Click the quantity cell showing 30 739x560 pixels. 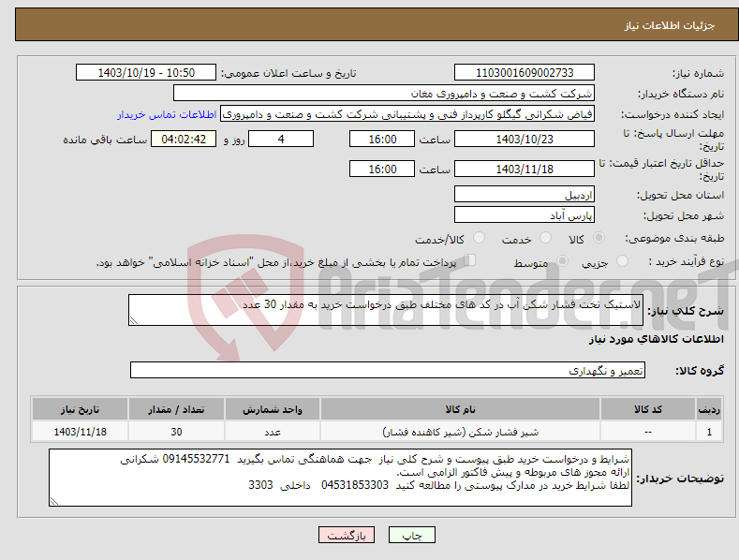point(176,432)
